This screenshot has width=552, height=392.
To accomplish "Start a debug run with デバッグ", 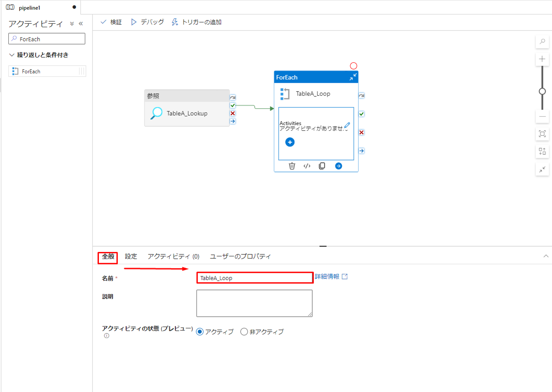I will (x=147, y=22).
